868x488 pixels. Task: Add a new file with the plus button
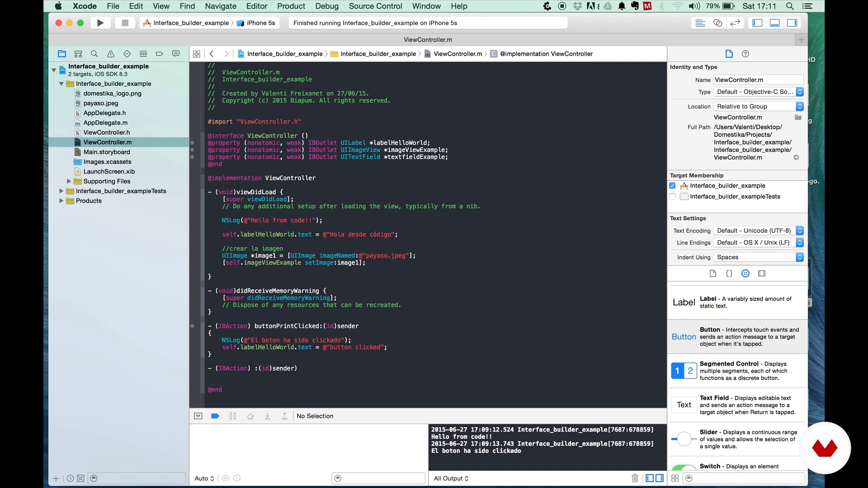[x=56, y=479]
